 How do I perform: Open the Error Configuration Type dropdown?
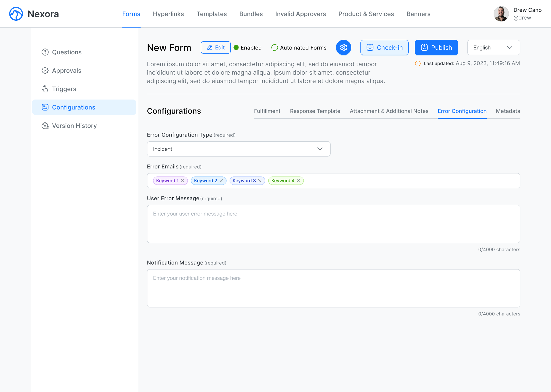pos(239,149)
